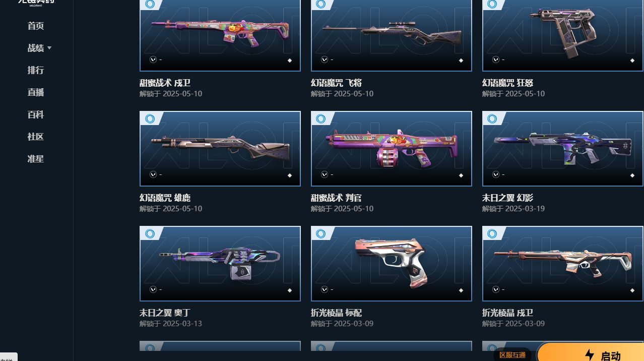Go to 排行 in the sidebar
This screenshot has height=361, width=644.
pos(36,70)
